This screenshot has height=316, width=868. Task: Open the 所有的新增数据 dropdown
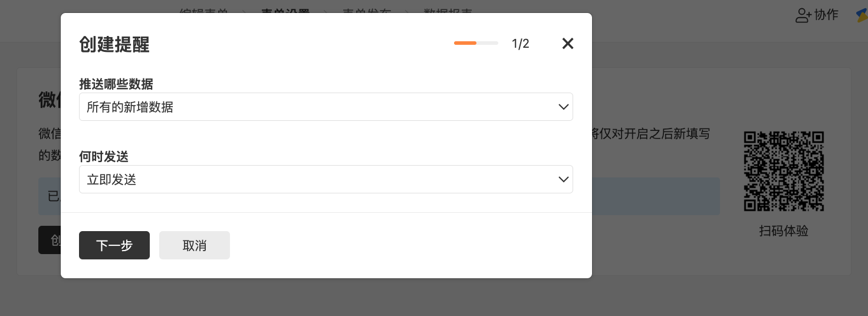pos(326,107)
